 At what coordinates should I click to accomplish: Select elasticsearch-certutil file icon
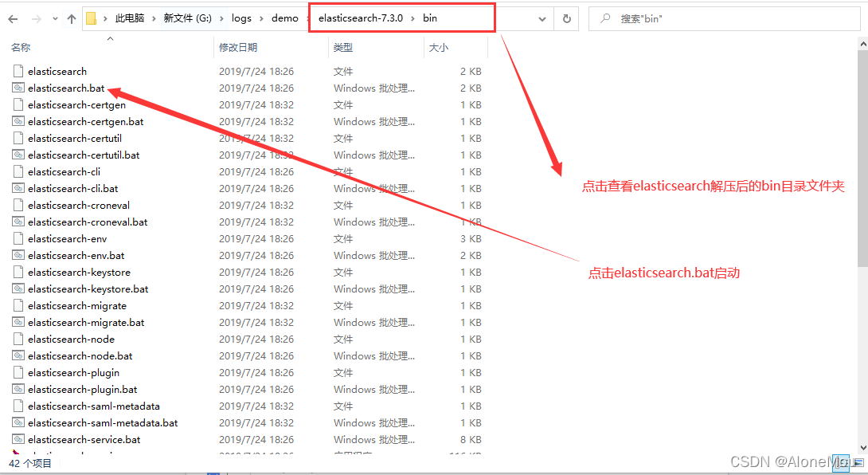[x=18, y=138]
